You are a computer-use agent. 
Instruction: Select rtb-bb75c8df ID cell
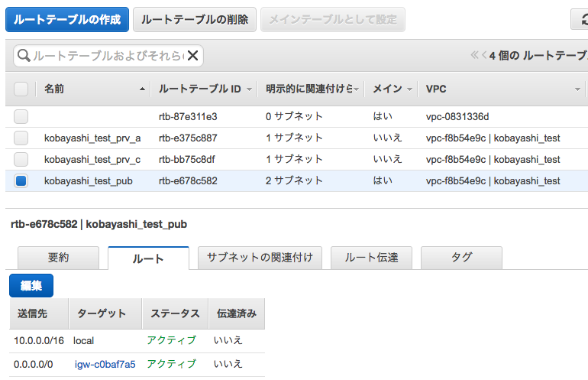[187, 159]
